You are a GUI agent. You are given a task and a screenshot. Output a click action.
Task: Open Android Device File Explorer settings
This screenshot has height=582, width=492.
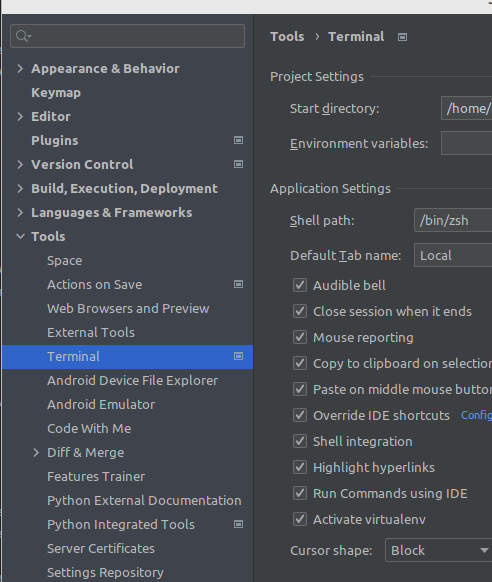pos(132,380)
